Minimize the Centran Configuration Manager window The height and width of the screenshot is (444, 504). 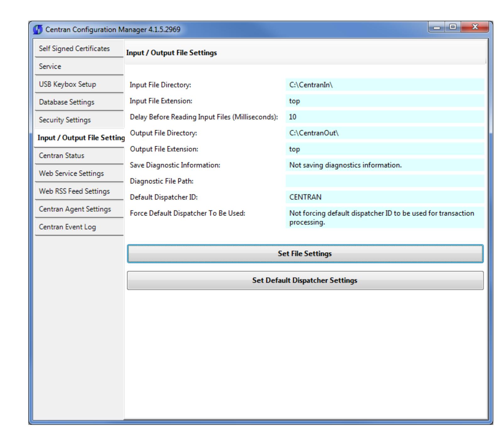click(436, 28)
